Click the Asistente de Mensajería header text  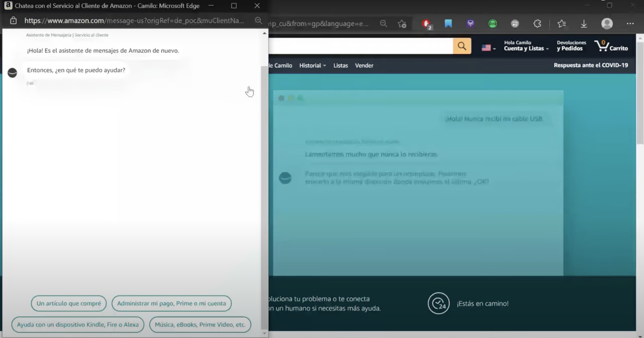tap(67, 35)
